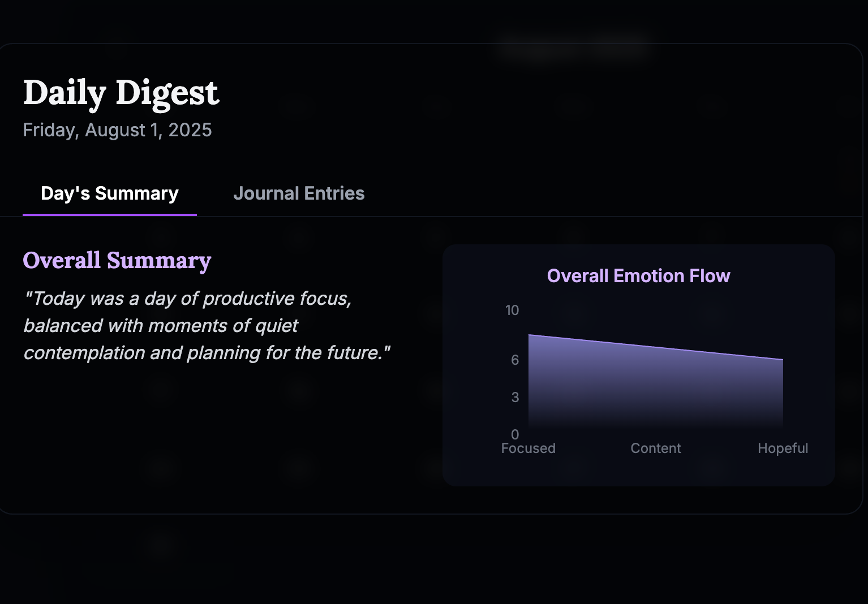
Task: Click the Content label on chart axis
Action: [x=656, y=448]
